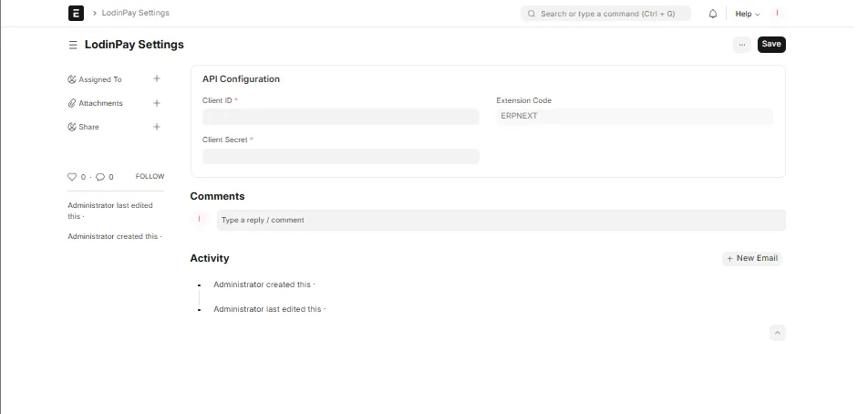
Task: Open the Help dropdown menu
Action: (747, 14)
